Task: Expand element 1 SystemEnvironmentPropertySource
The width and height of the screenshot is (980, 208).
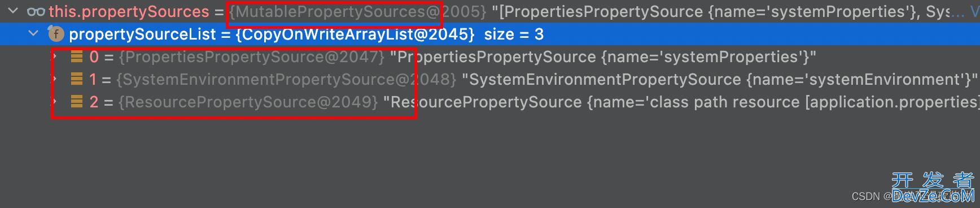Action: tap(55, 79)
